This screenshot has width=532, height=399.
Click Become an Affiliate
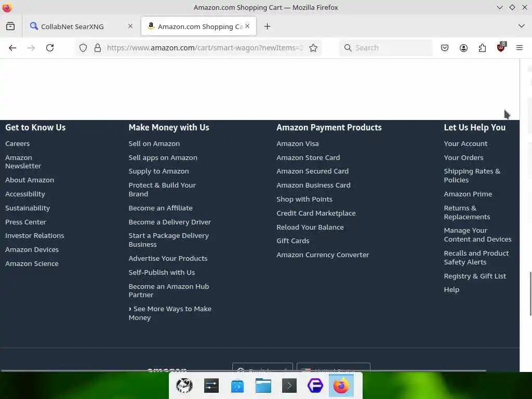coord(161,208)
